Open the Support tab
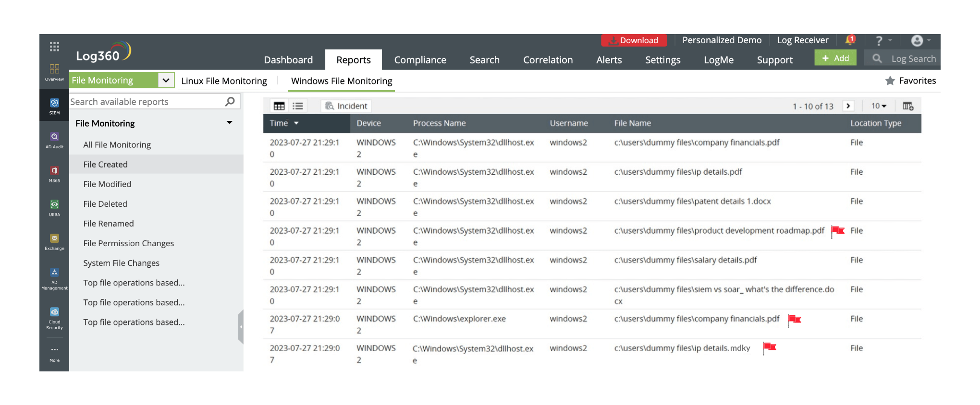Image resolution: width=980 pixels, height=405 pixels. point(775,60)
